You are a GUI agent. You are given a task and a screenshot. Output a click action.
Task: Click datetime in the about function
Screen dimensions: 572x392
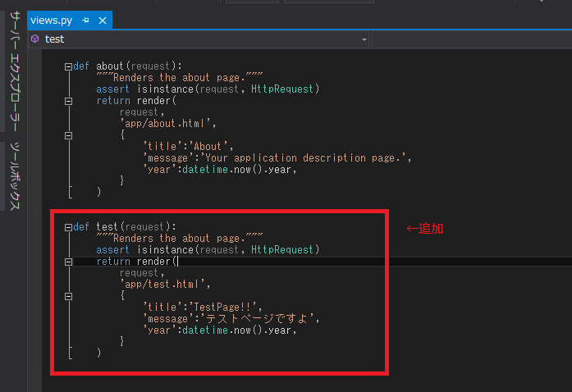pyautogui.click(x=205, y=170)
